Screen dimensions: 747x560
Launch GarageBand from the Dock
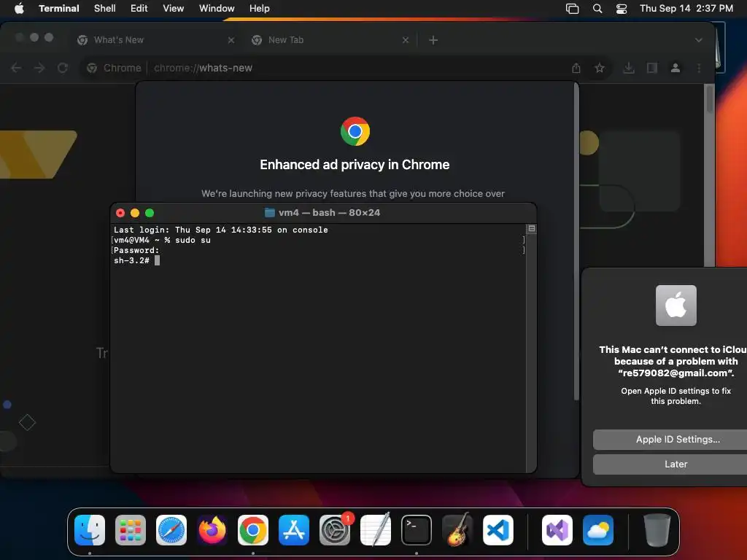[x=457, y=530]
